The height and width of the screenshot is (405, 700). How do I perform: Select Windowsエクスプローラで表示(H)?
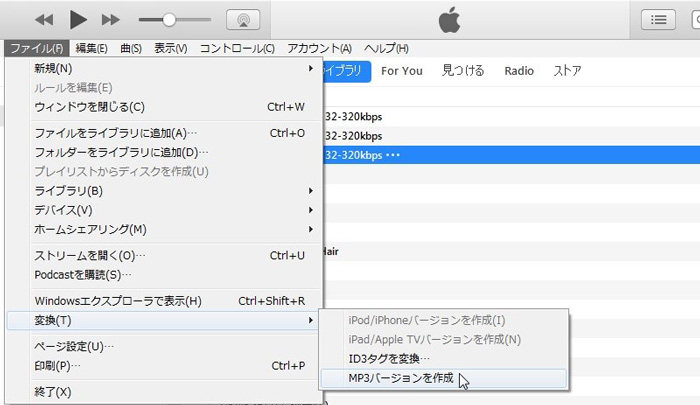[164, 301]
